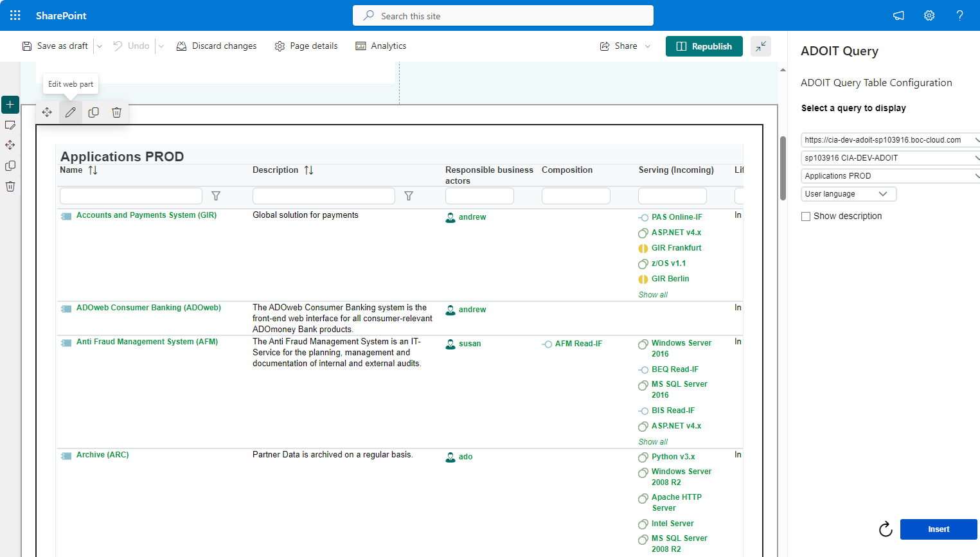Open the AFM Read-IF link
The height and width of the screenshot is (557, 980).
pos(578,344)
